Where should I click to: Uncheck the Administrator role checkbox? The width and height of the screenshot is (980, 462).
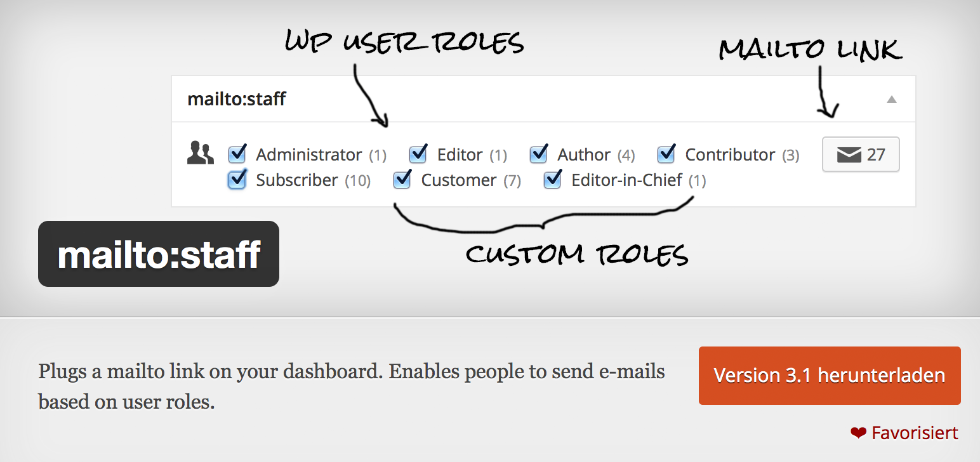point(237,154)
